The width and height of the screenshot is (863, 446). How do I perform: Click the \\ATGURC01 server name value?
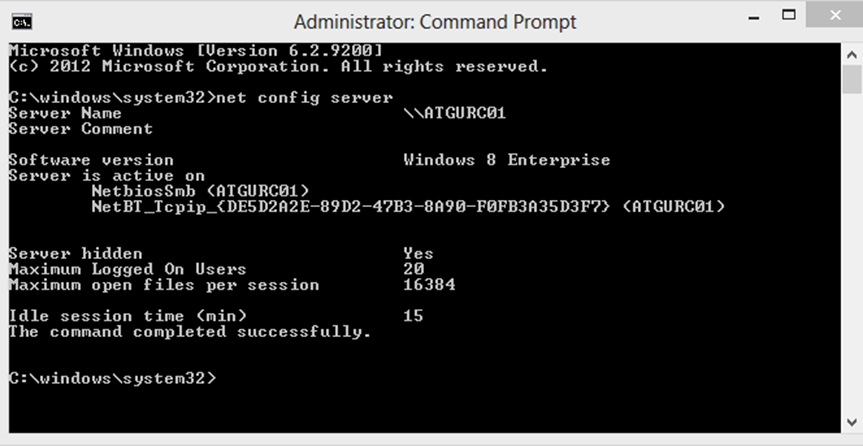454,113
